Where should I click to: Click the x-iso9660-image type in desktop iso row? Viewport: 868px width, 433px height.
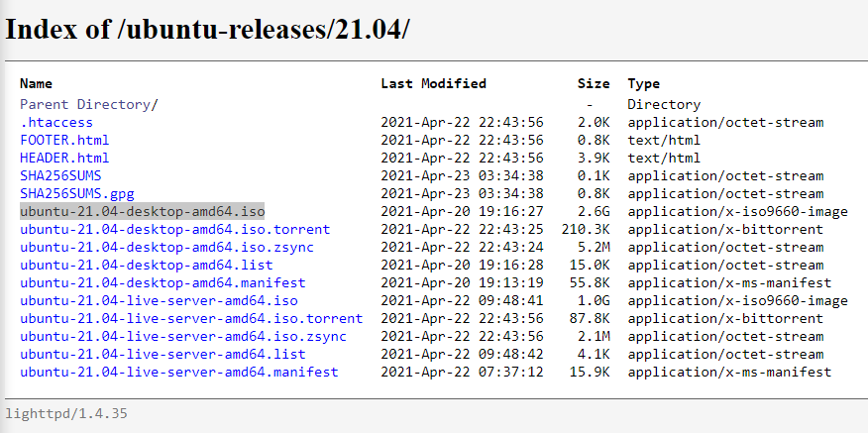pos(737,211)
